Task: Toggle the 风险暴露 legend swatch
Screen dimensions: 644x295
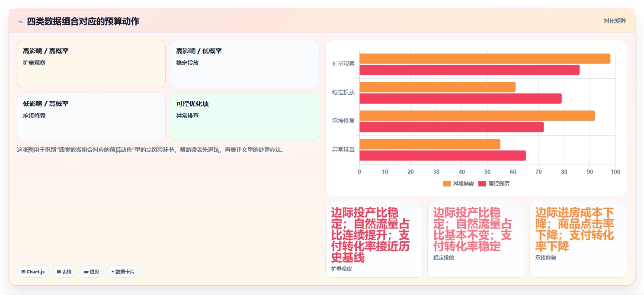Action: 447,183
